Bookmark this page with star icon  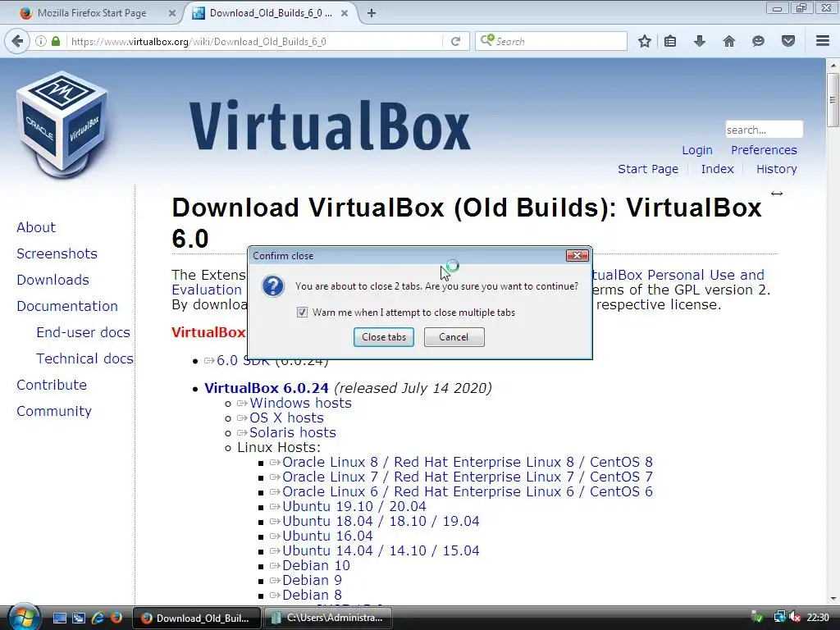point(645,41)
